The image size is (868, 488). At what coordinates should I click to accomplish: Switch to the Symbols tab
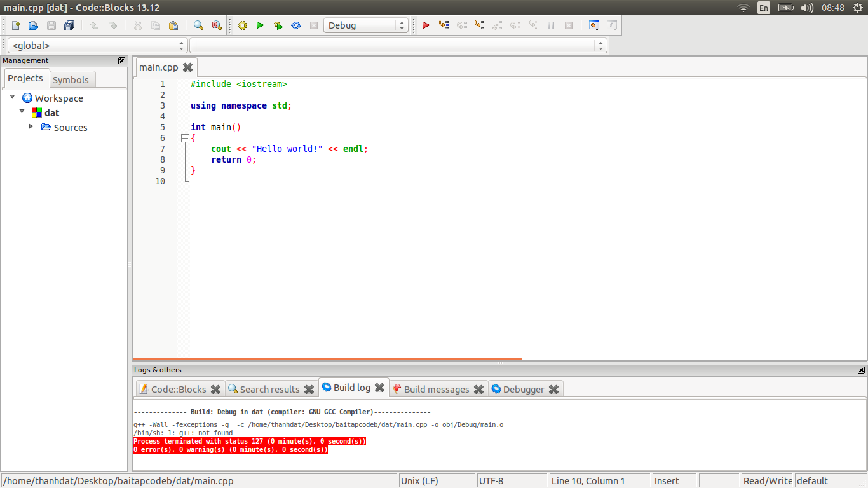point(71,80)
